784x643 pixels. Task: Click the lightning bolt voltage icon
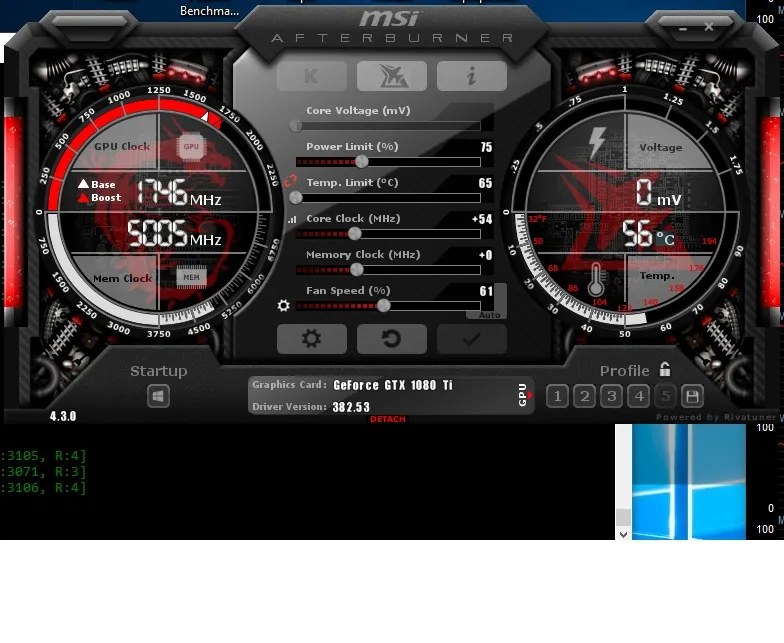pyautogui.click(x=596, y=142)
